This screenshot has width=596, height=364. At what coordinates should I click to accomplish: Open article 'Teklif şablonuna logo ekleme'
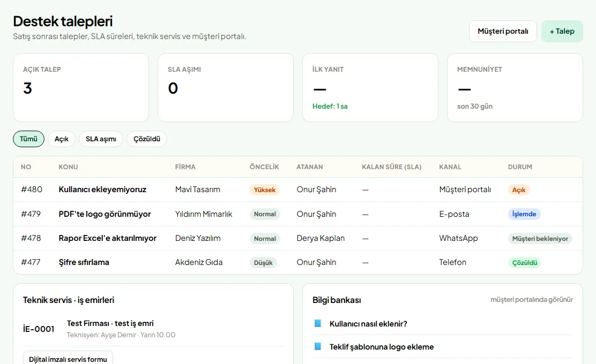(382, 347)
